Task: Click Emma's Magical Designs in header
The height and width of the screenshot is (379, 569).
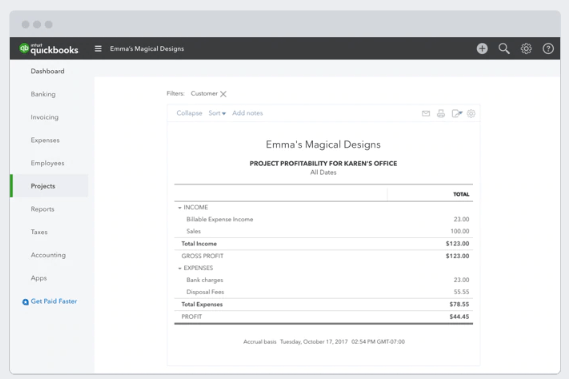Action: tap(147, 49)
